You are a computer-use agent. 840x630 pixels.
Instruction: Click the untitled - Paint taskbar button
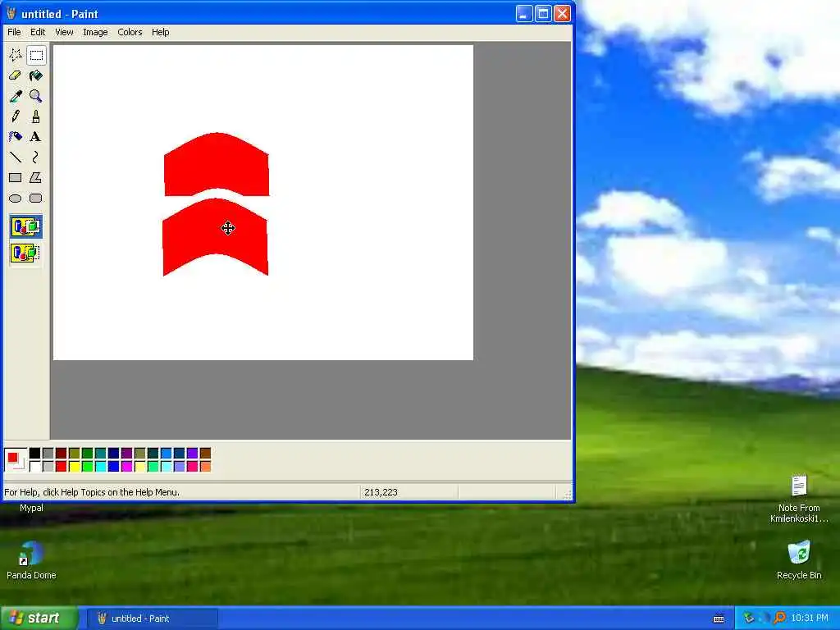click(x=152, y=619)
